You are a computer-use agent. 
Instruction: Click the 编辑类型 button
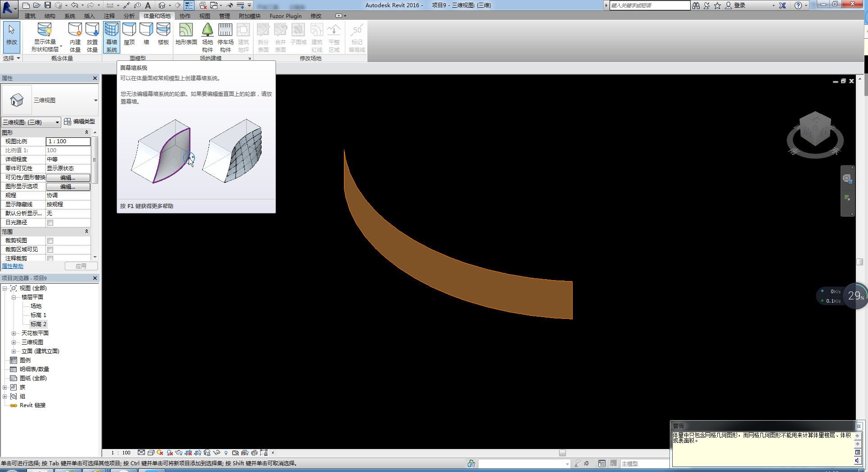[80, 122]
